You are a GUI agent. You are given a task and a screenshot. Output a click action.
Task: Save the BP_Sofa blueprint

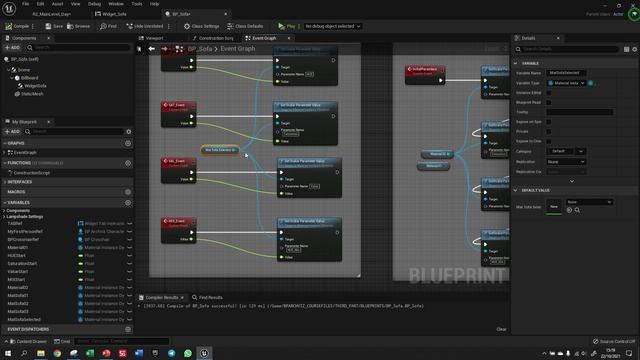tap(54, 26)
